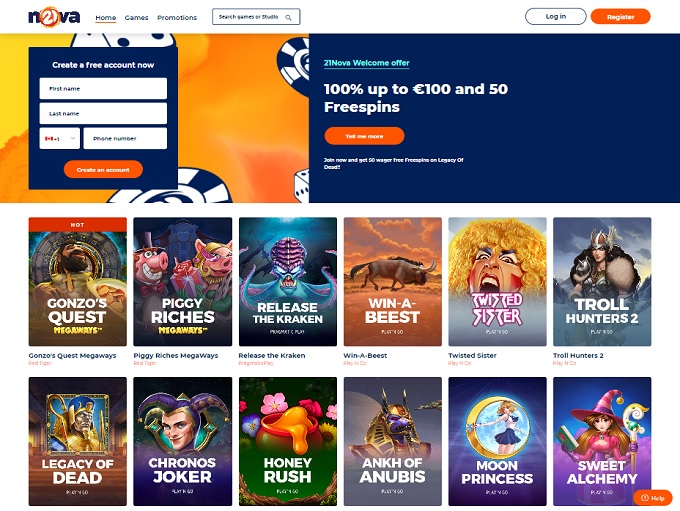Open the Gonzo's Quest Megaways game thumbnail

[78, 282]
